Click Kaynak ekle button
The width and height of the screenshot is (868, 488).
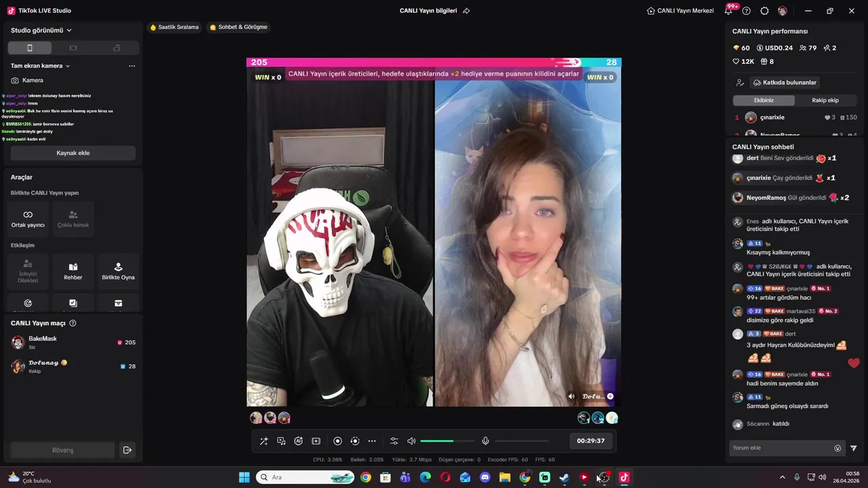73,153
